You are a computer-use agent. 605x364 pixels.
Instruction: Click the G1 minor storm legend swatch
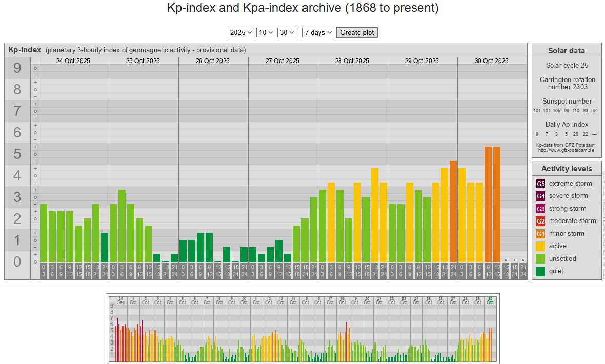(x=540, y=234)
